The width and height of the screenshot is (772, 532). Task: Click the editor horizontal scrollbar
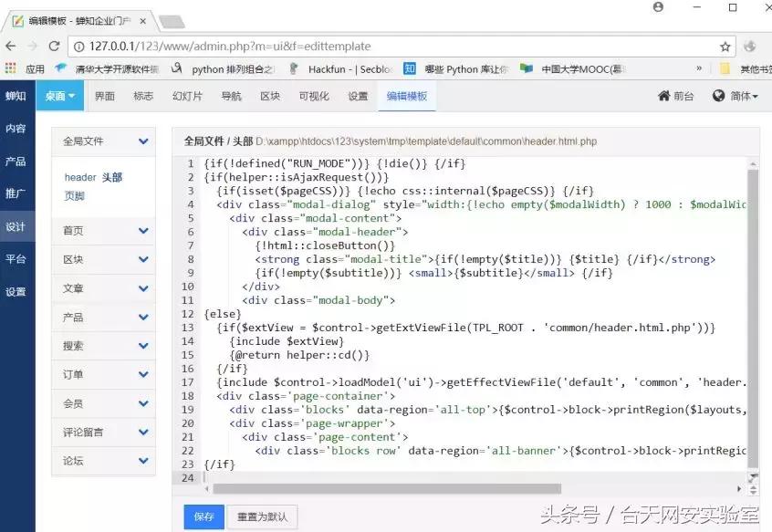pyautogui.click(x=387, y=488)
